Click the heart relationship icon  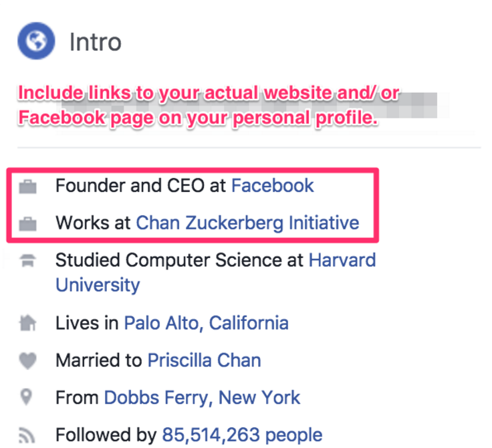pyautogui.click(x=27, y=360)
